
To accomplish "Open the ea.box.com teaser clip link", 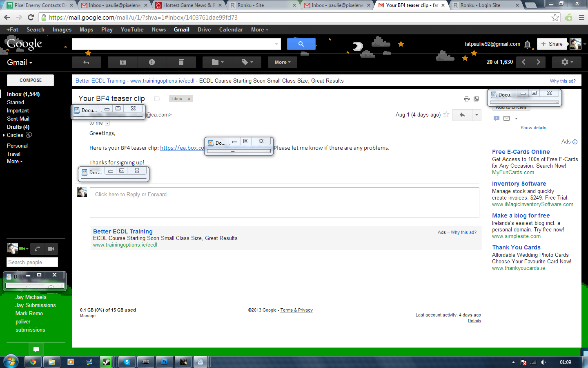I will 182,148.
